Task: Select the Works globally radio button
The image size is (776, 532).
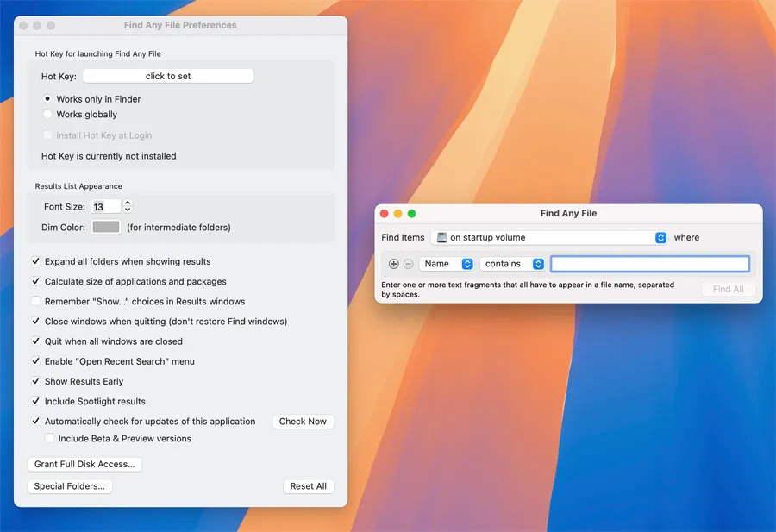Action: click(x=48, y=115)
